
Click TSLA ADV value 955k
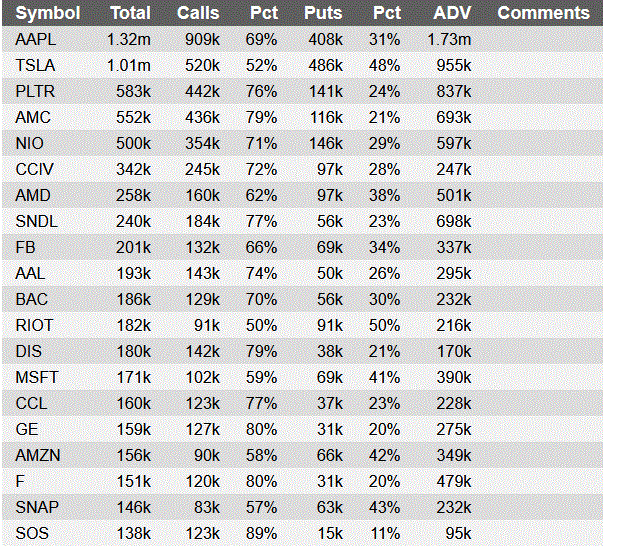click(454, 66)
